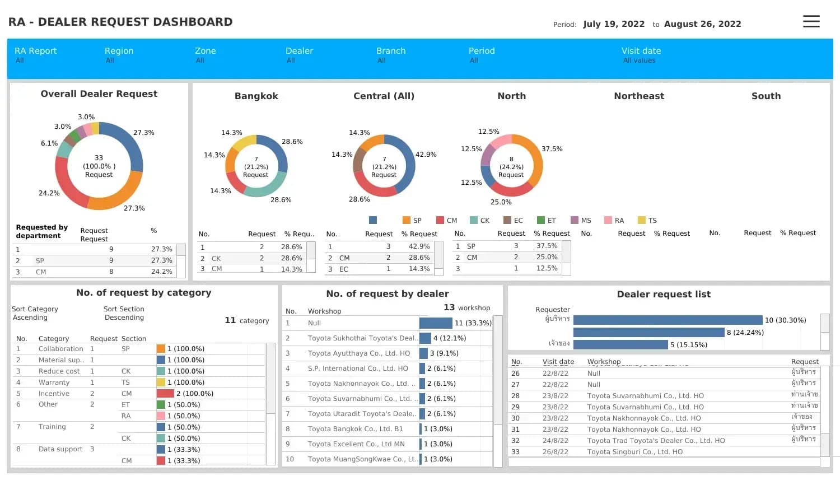Click the "11 category" count label
840x504 pixels.
pyautogui.click(x=246, y=320)
